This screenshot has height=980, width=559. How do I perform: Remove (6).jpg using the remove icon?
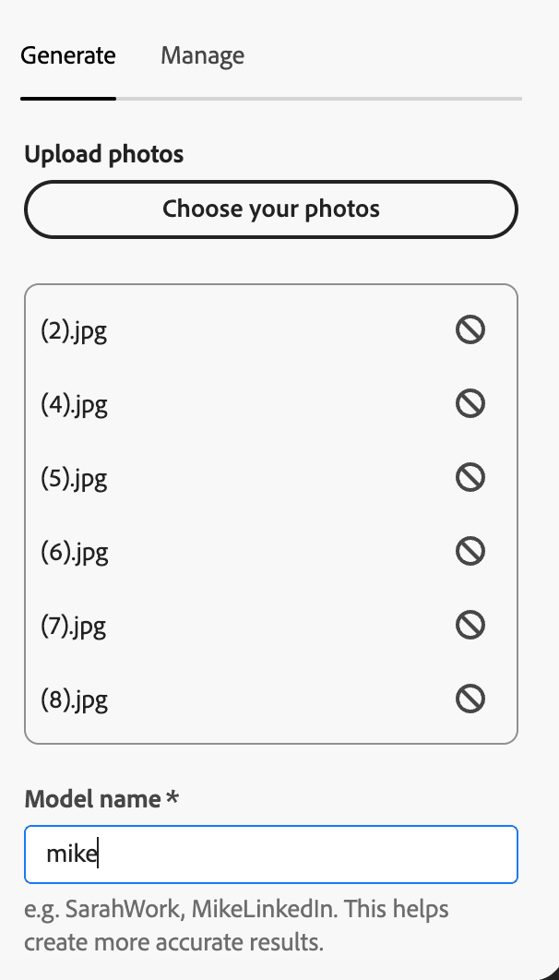coord(470,551)
